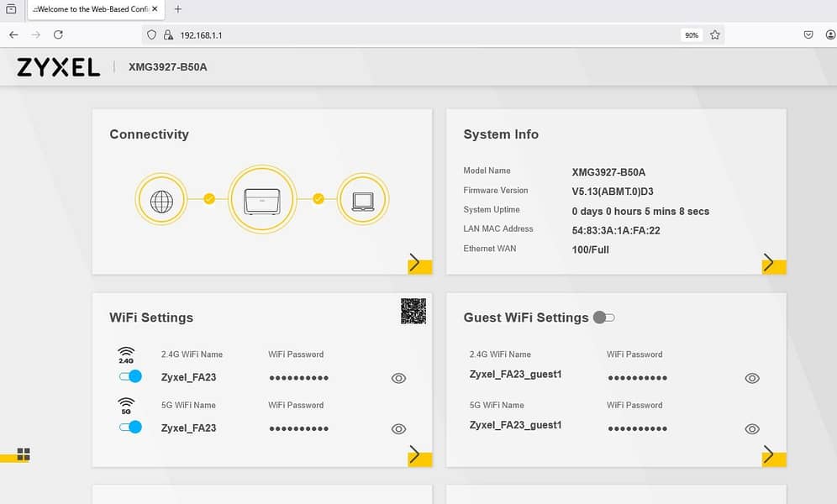Open the WiFi QR code

(x=413, y=311)
